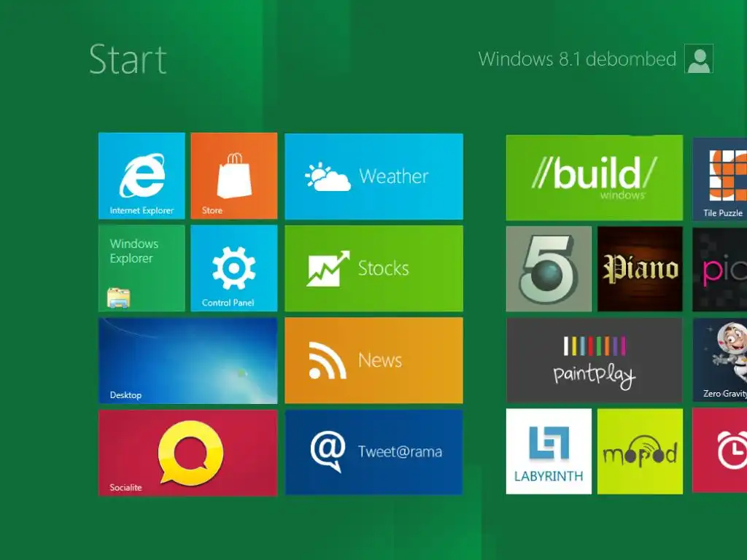Open the Internet Explorer tile
This screenshot has width=747, height=560.
[x=142, y=176]
